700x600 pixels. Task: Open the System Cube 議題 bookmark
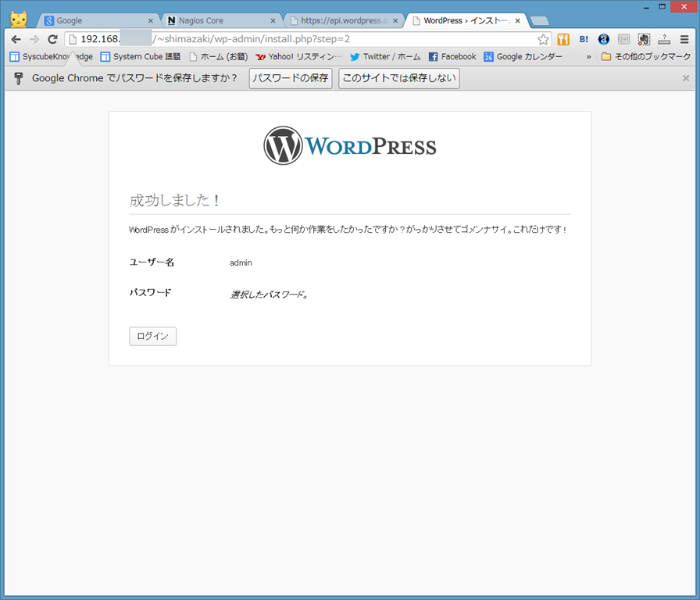(x=141, y=57)
